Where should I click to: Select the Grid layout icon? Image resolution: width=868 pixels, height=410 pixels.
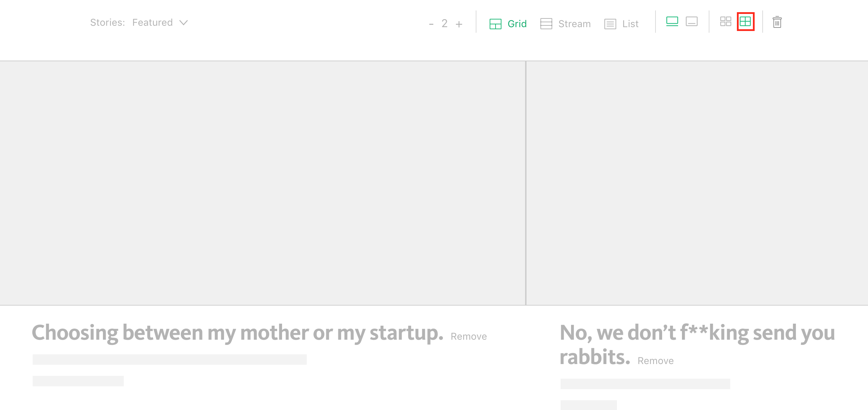coord(495,24)
